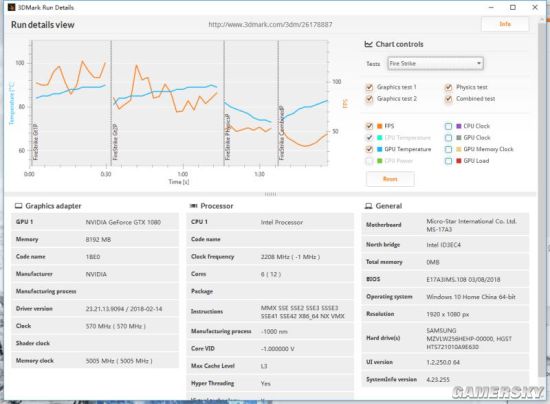Uncheck Graphics test 1 checkbox
The width and height of the screenshot is (550, 404).
pos(369,87)
